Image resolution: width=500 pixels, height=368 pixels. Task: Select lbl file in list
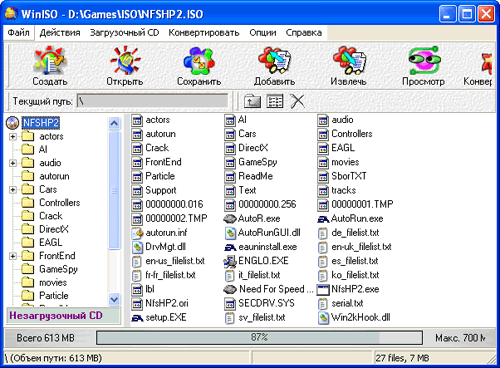coord(150,289)
